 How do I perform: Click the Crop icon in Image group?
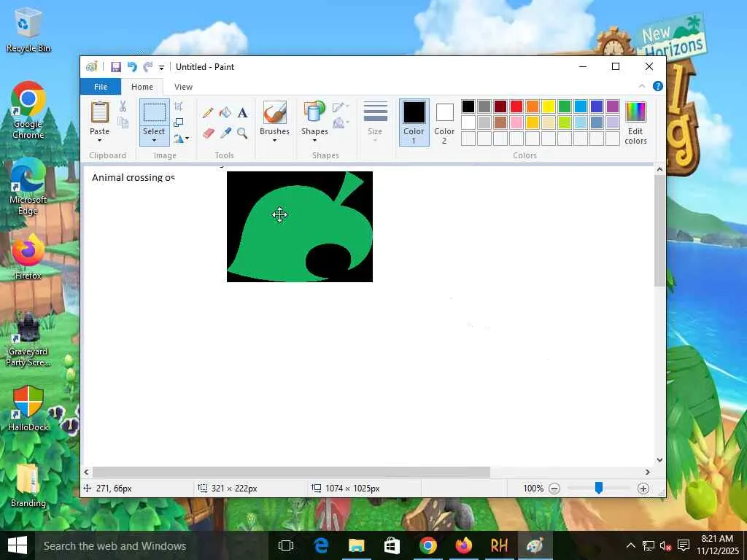pos(178,106)
